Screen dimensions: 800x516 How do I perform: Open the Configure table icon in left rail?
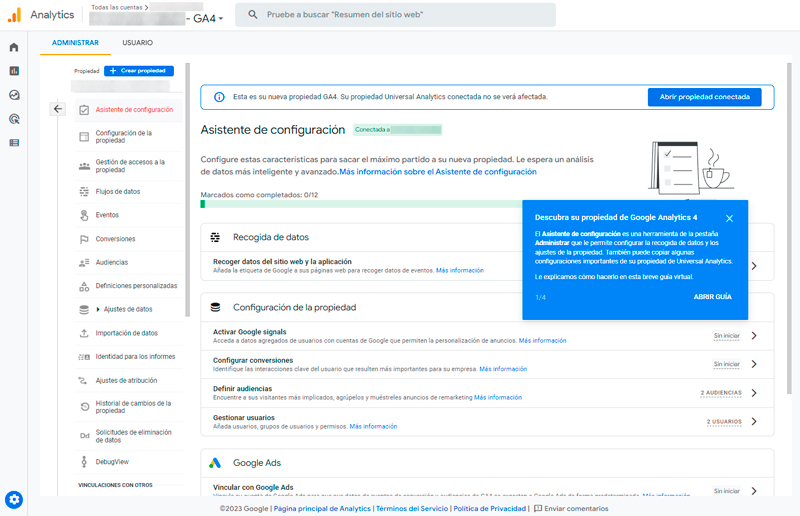14,143
